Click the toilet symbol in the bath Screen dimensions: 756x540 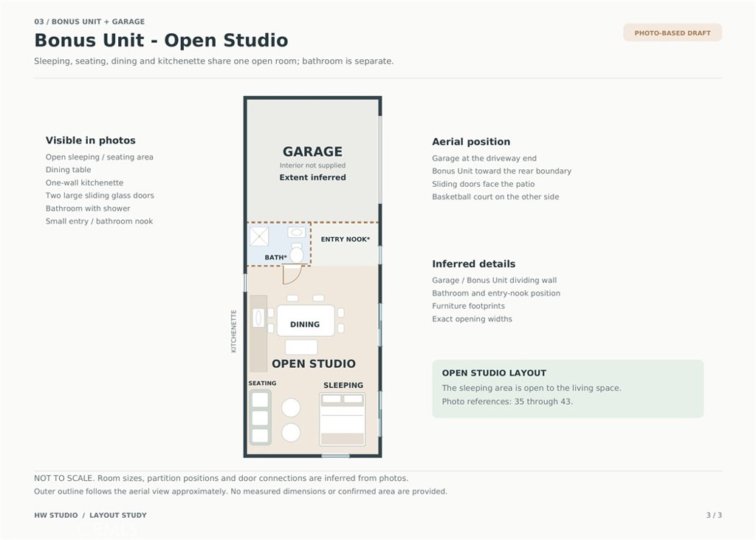pos(297,253)
